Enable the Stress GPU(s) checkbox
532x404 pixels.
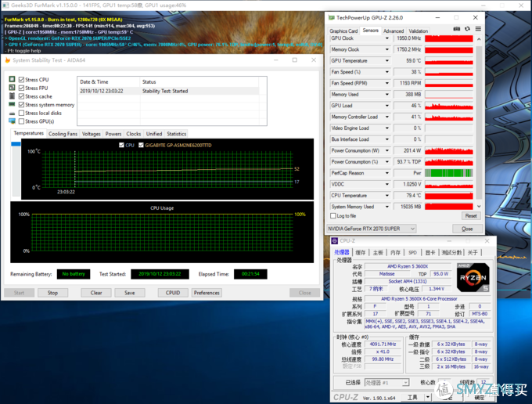coord(21,121)
